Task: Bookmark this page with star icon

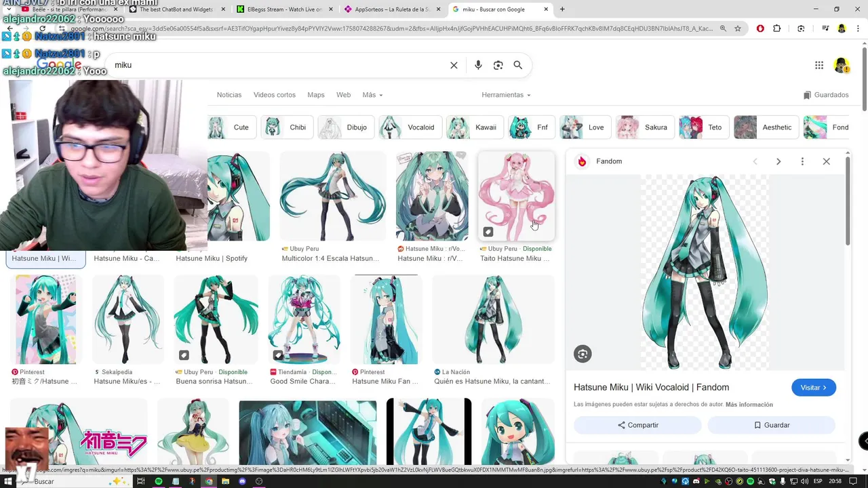Action: coord(738,28)
